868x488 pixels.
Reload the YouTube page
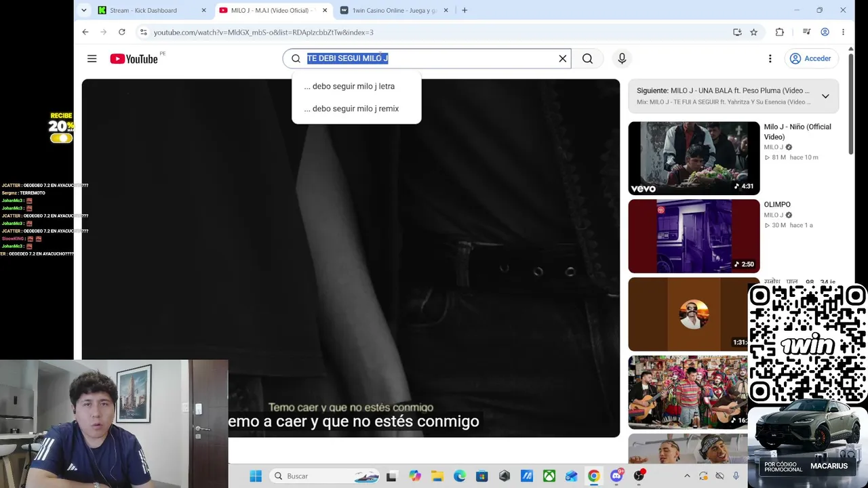coord(121,32)
